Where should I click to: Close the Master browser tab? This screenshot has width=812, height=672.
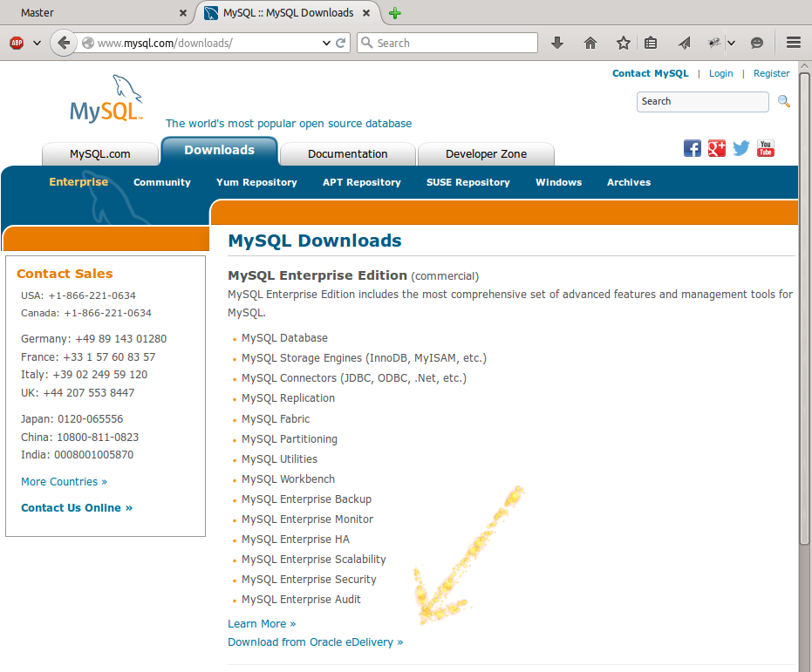tap(183, 13)
